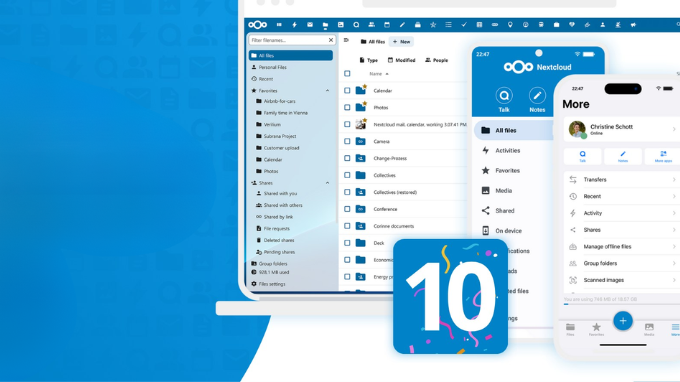
Task: Open the Files folder app in the header
Action: tap(325, 25)
